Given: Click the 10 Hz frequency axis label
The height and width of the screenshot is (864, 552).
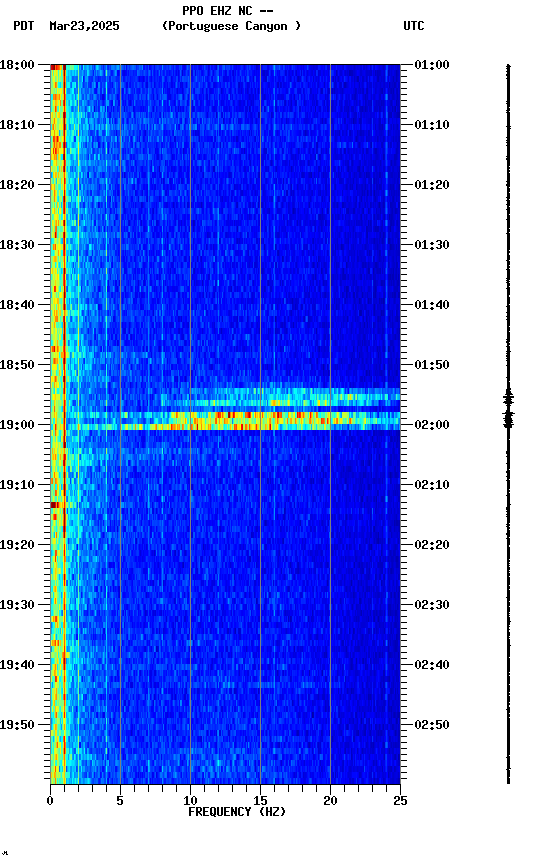Looking at the screenshot, I should tap(190, 801).
